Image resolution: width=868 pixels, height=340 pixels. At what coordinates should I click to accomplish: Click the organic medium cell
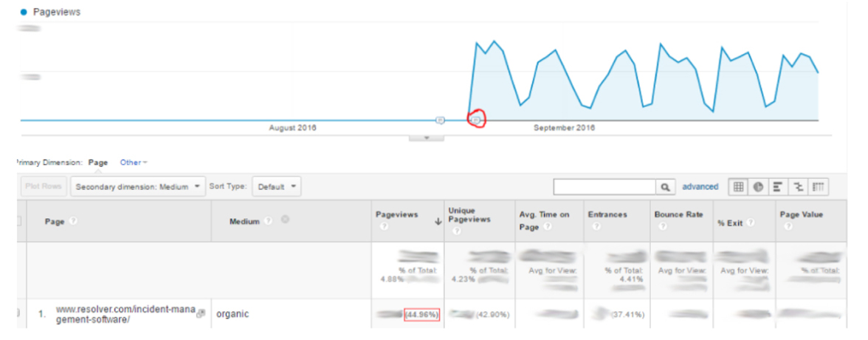pos(232,314)
